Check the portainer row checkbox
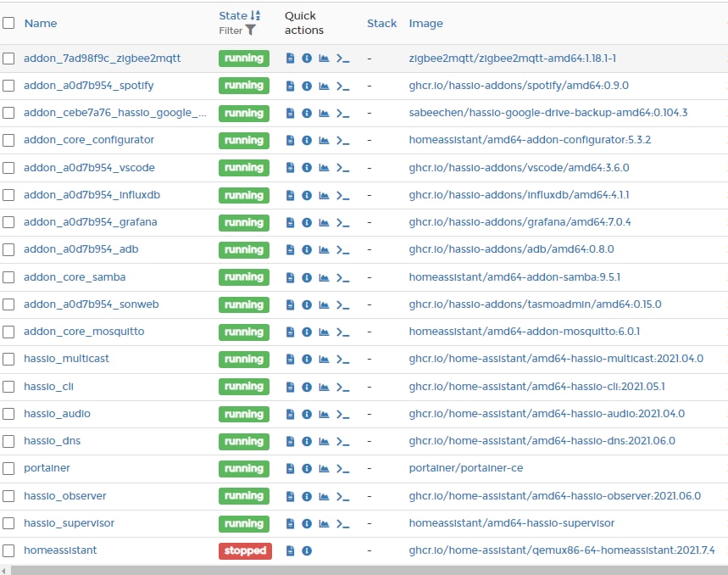Viewport: 728px width, 575px height. pyautogui.click(x=8, y=469)
